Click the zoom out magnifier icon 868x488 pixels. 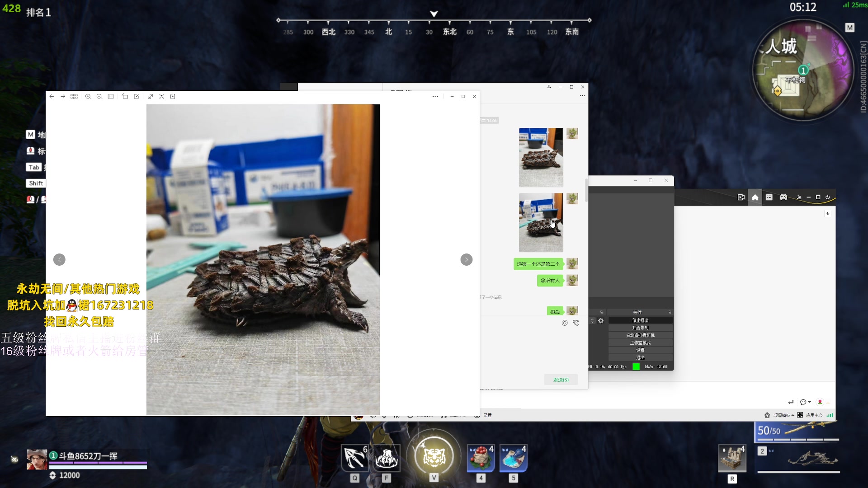click(99, 96)
